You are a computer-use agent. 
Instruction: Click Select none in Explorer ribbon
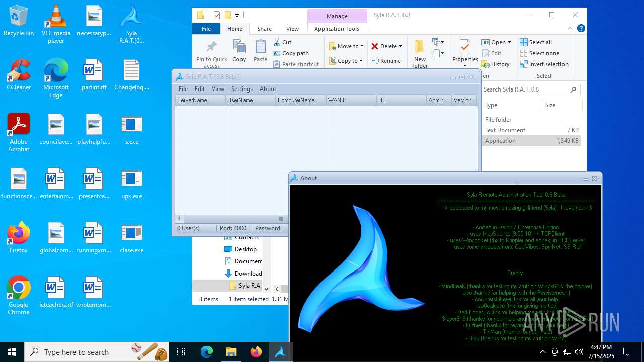coord(539,53)
